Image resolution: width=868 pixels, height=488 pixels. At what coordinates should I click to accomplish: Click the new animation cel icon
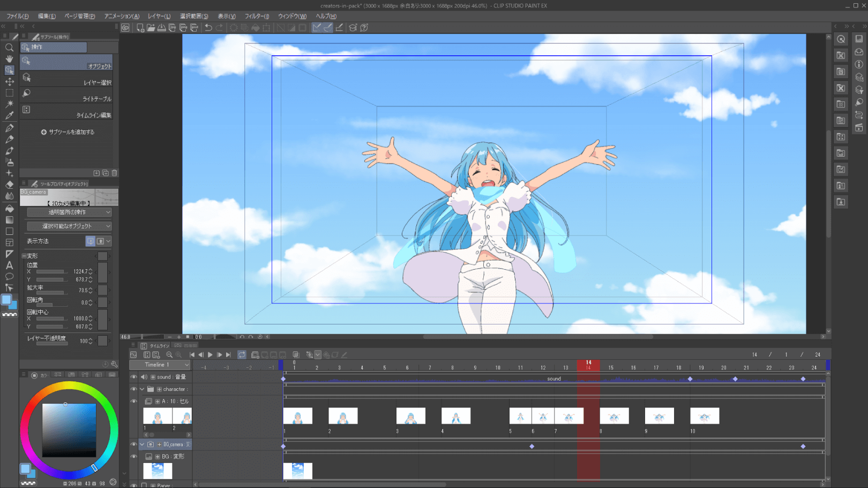coord(255,355)
